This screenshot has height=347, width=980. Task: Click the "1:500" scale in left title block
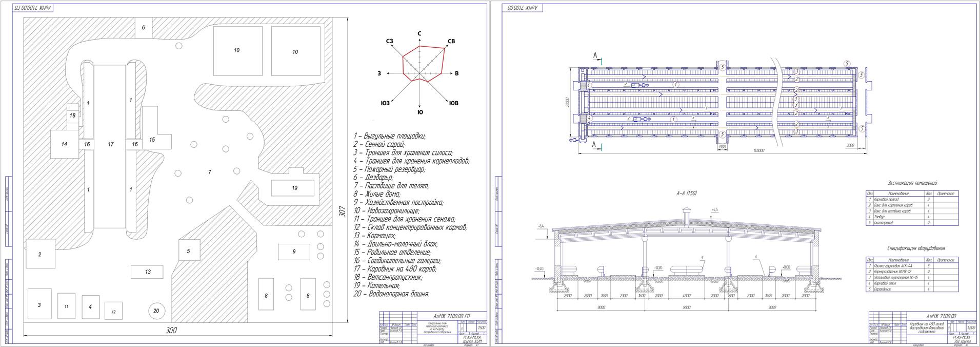click(481, 327)
